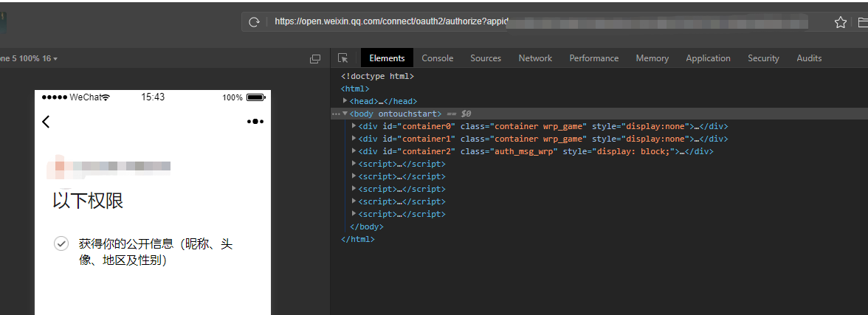Reload the page with the refresh icon
Image resolution: width=868 pixels, height=315 pixels.
coord(254,22)
